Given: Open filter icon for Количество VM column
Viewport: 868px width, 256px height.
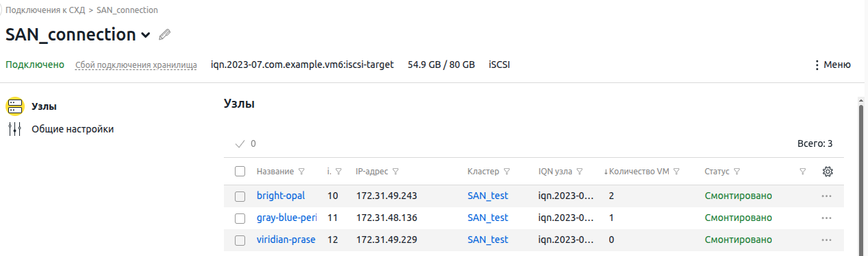Looking at the screenshot, I should point(676,172).
